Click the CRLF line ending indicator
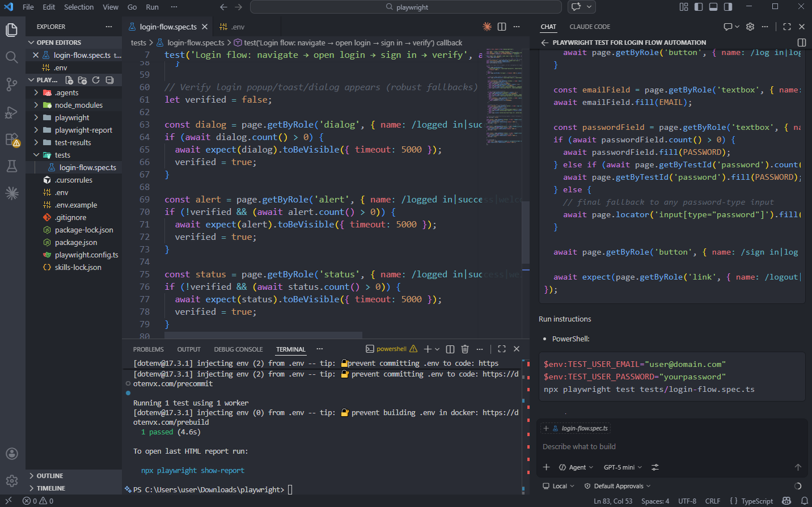Image resolution: width=812 pixels, height=507 pixels. point(712,501)
